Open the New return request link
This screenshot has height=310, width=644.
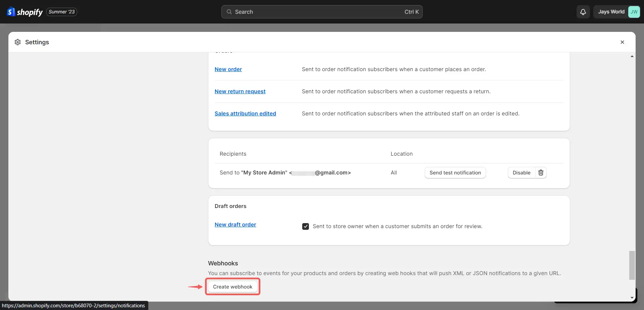point(240,91)
